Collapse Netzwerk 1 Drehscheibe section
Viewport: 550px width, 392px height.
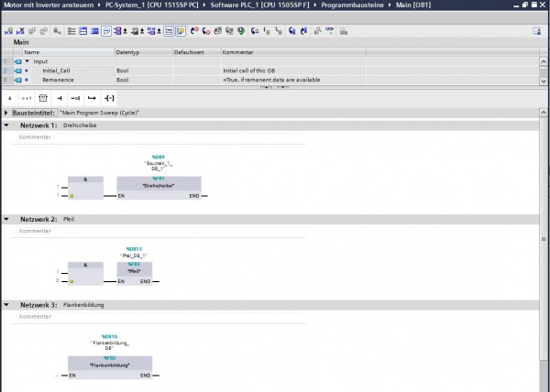coord(7,125)
